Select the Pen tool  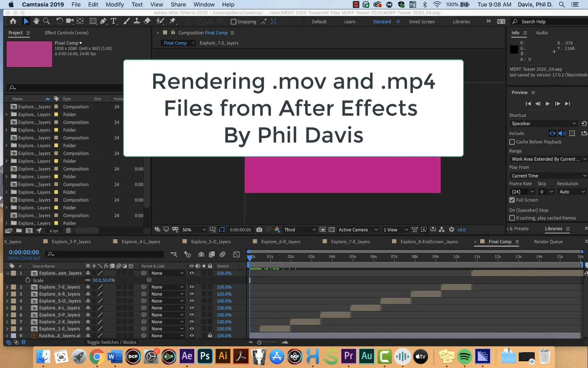103,21
